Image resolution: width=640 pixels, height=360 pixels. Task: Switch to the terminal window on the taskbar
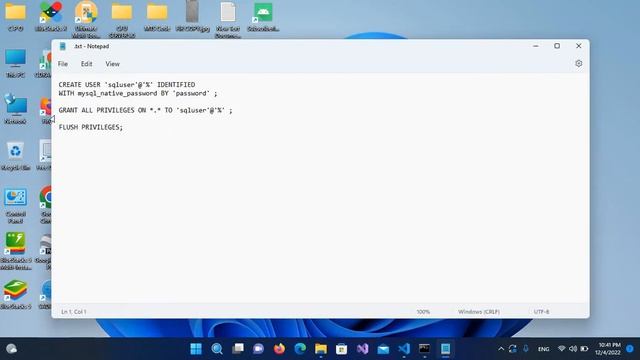[424, 349]
